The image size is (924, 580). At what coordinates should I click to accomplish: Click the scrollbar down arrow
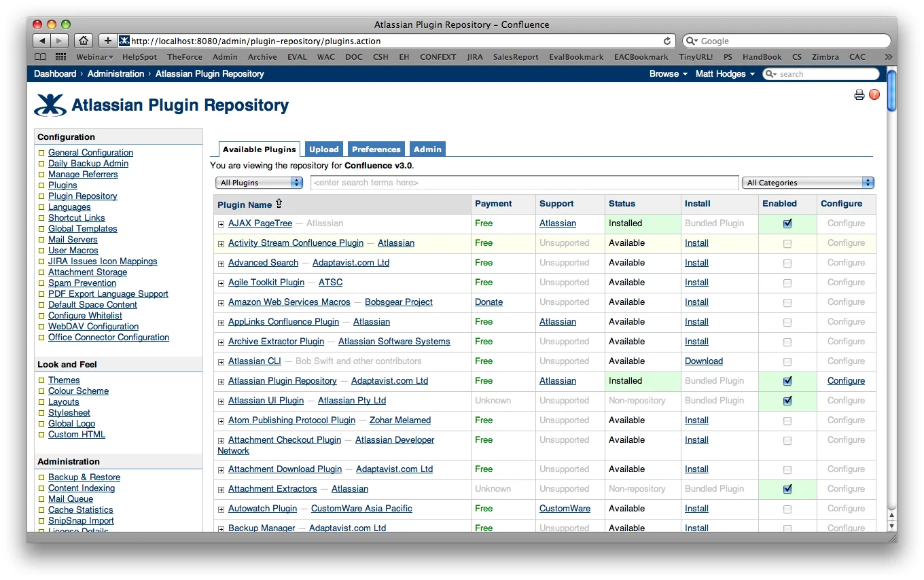coord(892,525)
